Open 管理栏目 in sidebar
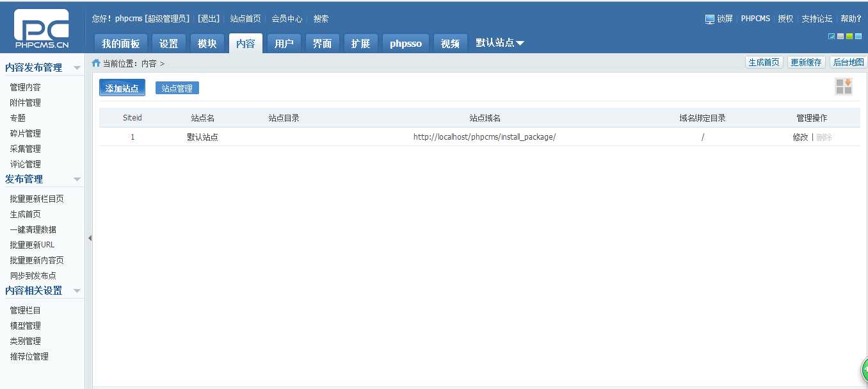 pos(26,311)
